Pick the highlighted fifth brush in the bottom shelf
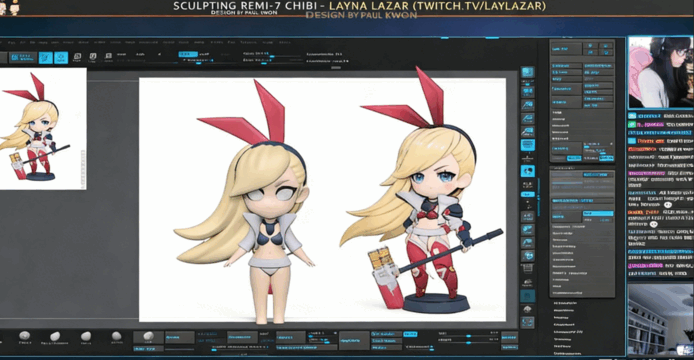The image size is (694, 360). 148,337
